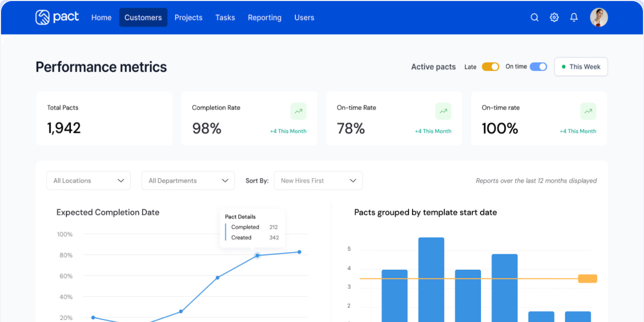This screenshot has width=644, height=322.
Task: Switch to the Reporting tab
Action: pos(265,17)
